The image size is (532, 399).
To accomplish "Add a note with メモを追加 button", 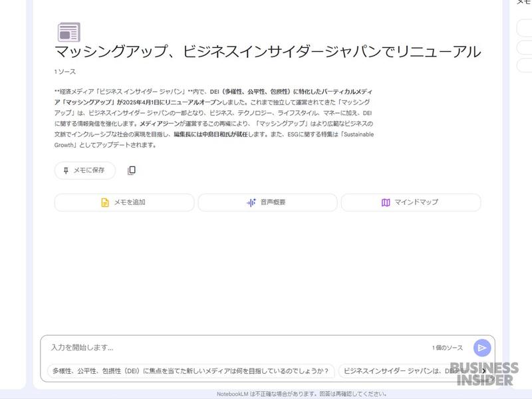I will pos(124,203).
